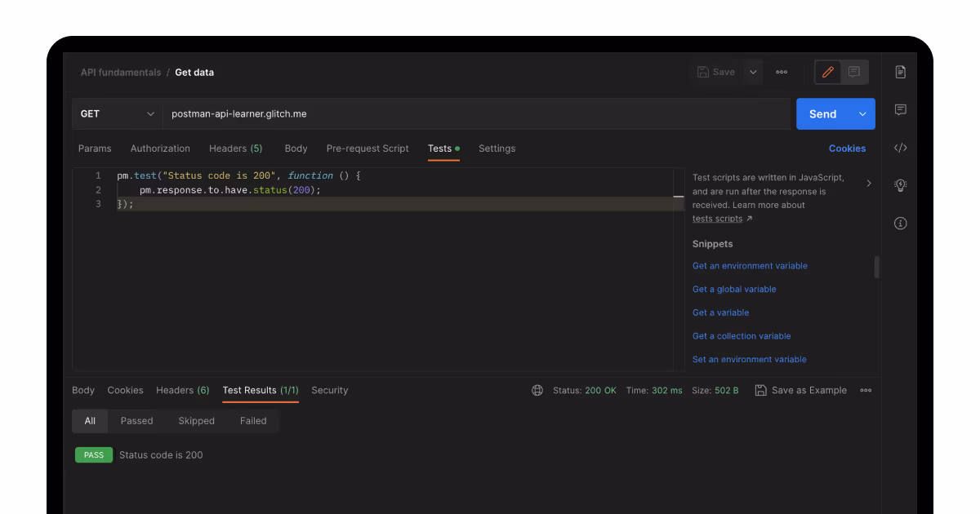Viewport: 980px width, 514px height.
Task: Open the tests scripts documentation link
Action: [x=718, y=219]
